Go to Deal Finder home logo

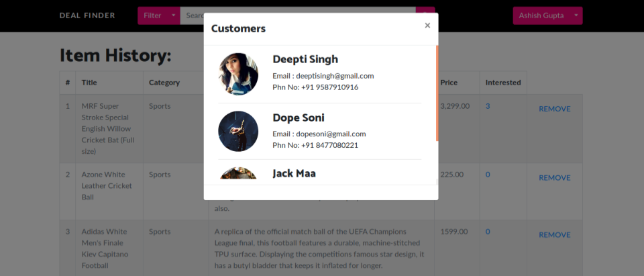tap(87, 15)
